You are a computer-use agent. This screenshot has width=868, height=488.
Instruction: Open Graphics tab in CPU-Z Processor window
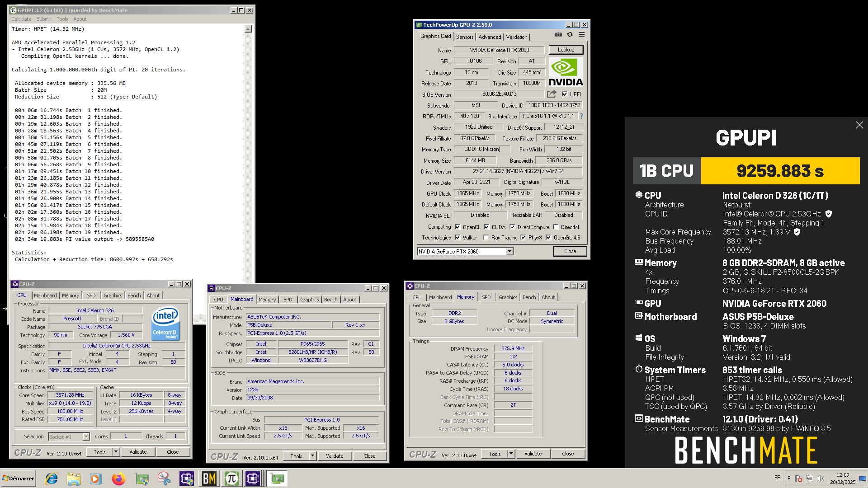pyautogui.click(x=113, y=296)
